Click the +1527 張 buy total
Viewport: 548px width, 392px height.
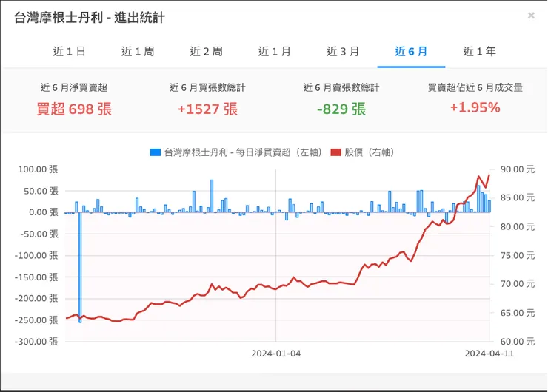(207, 109)
